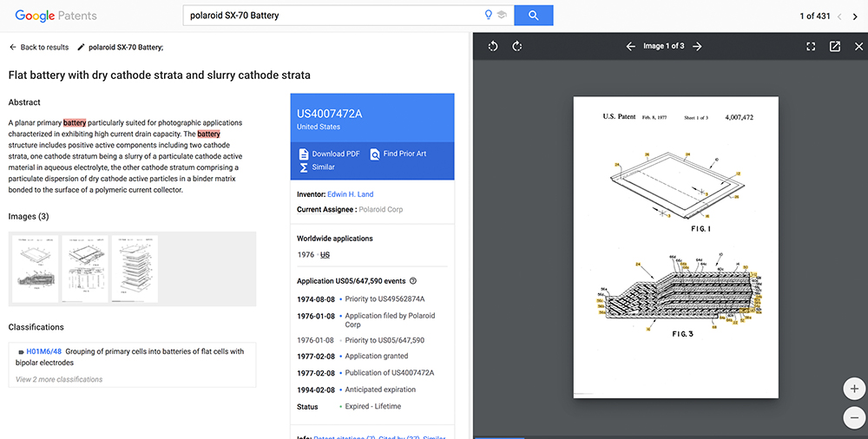Zoom in with the plus button

click(854, 389)
